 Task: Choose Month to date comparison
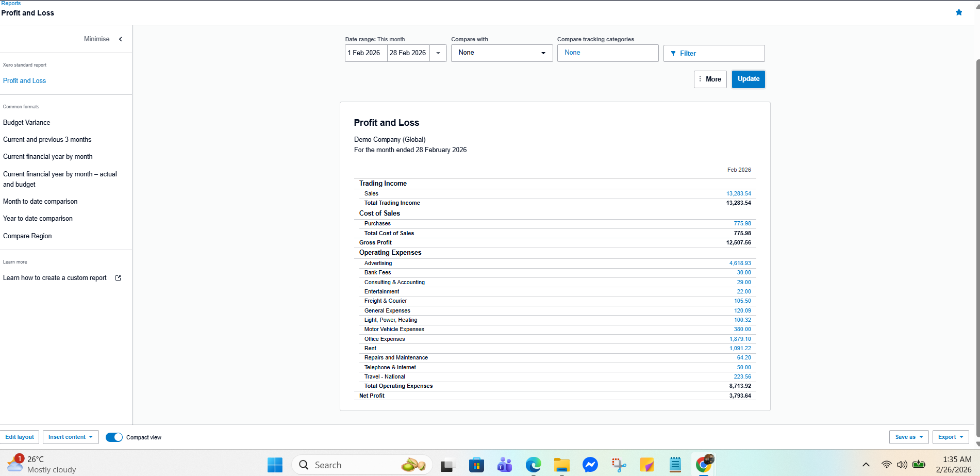click(40, 202)
